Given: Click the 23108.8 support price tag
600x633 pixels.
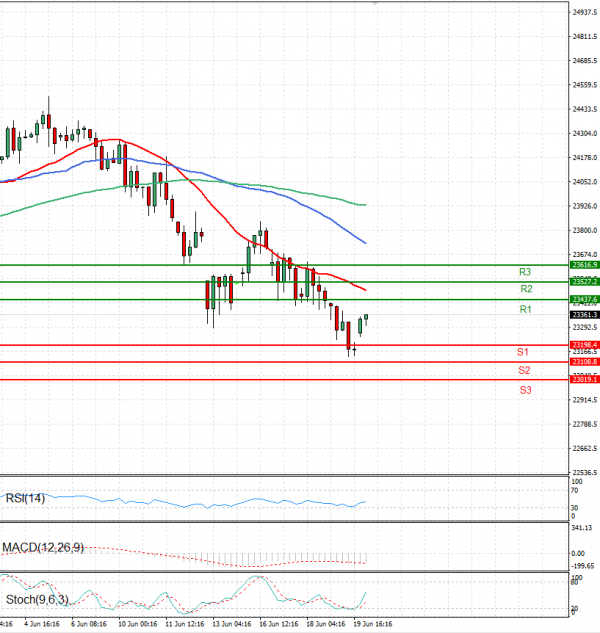Looking at the screenshot, I should tap(585, 362).
